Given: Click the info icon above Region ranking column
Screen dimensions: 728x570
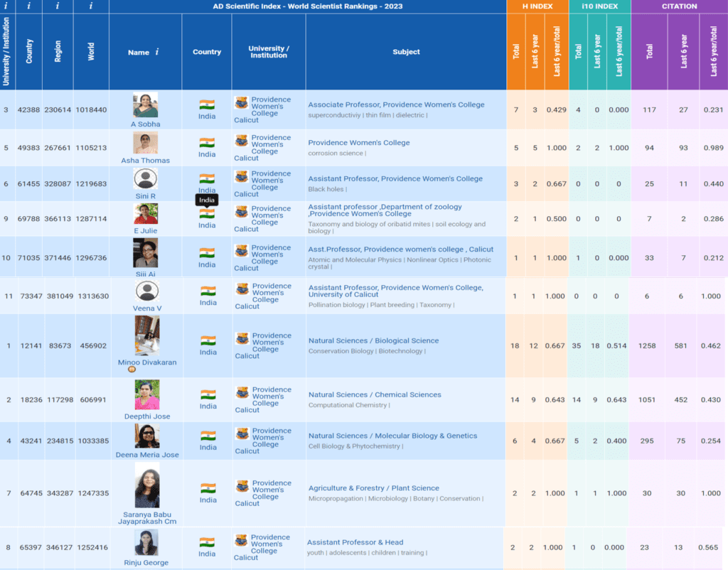Looking at the screenshot, I should coord(58,6).
